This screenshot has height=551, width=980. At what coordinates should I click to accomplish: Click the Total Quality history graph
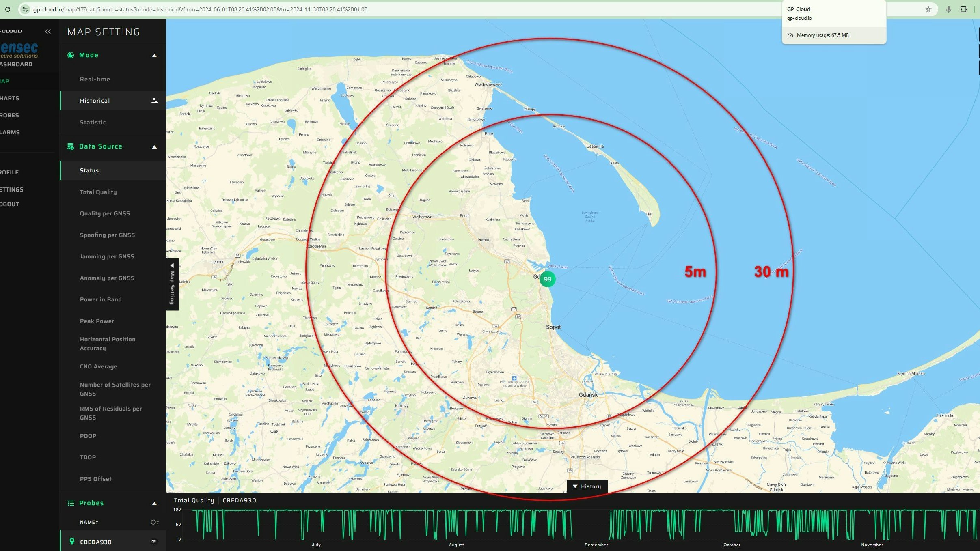(x=568, y=525)
